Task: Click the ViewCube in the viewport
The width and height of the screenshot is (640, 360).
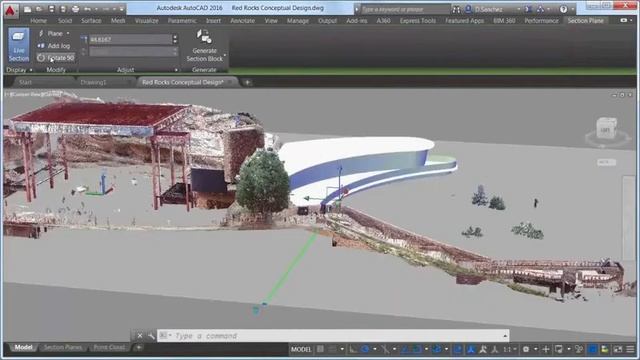Action: tap(607, 129)
